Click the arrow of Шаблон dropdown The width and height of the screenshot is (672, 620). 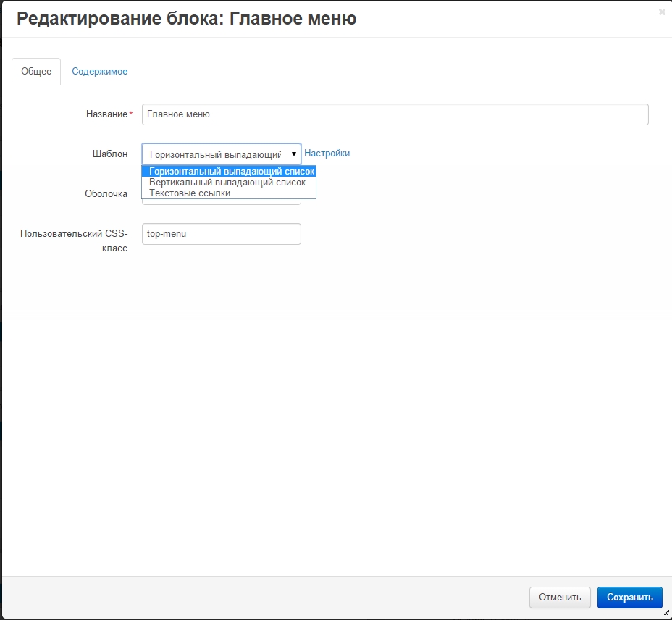click(294, 154)
